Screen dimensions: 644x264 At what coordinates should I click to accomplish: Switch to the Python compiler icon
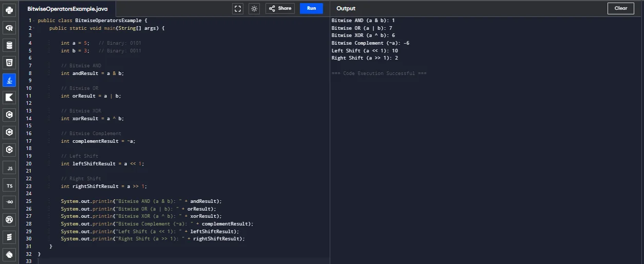coord(9,10)
